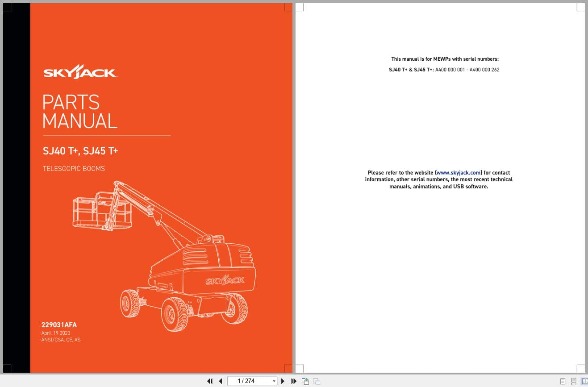Screen dimensions: 588x387
Task: Click the SKYJACK logo on the orange cover
Action: [x=79, y=71]
